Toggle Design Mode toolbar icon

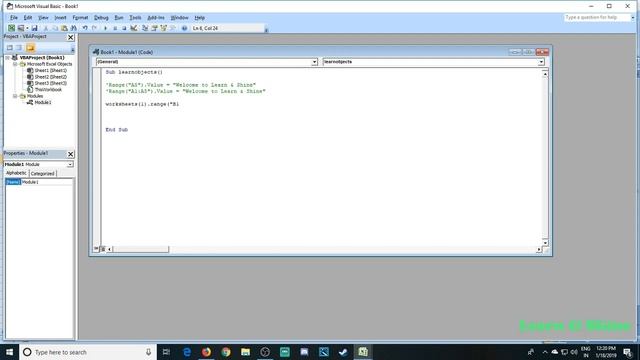pyautogui.click(x=133, y=28)
